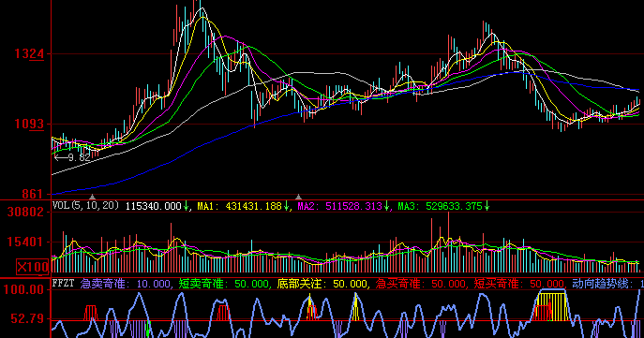Click the second gray triangle marker under price chart
The image size is (644, 338).
click(299, 197)
